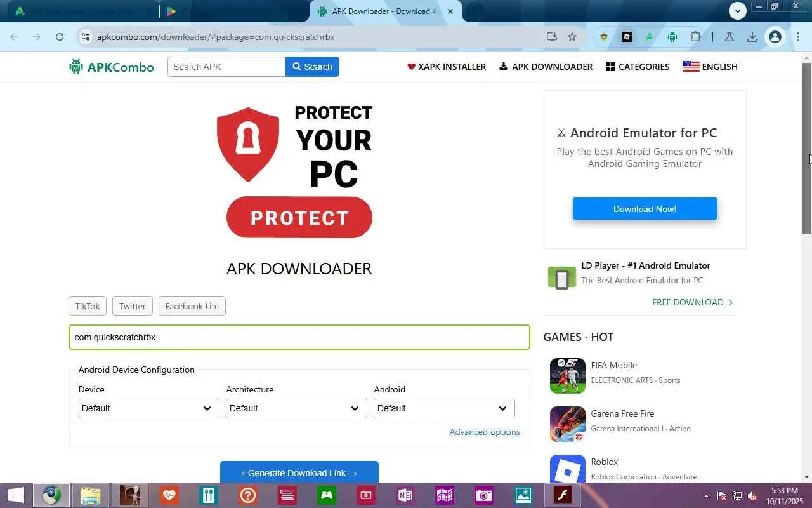The image size is (812, 508).
Task: Open APK Downloader menu item
Action: 546,67
